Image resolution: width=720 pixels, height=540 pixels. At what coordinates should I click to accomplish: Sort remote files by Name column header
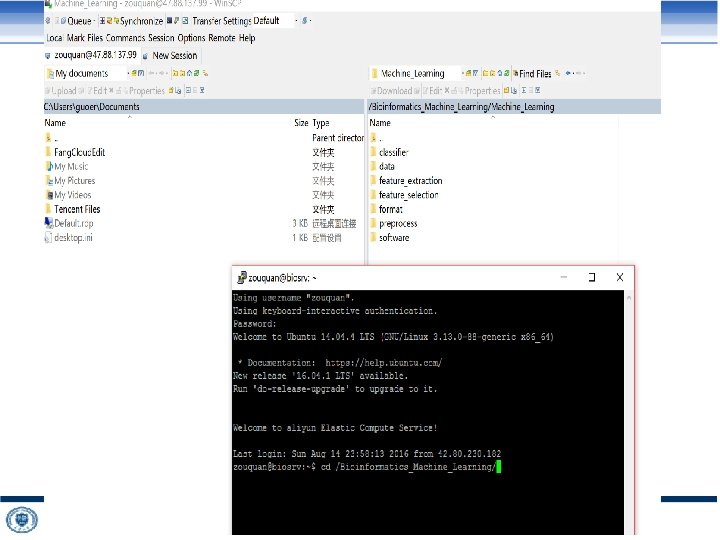point(380,123)
